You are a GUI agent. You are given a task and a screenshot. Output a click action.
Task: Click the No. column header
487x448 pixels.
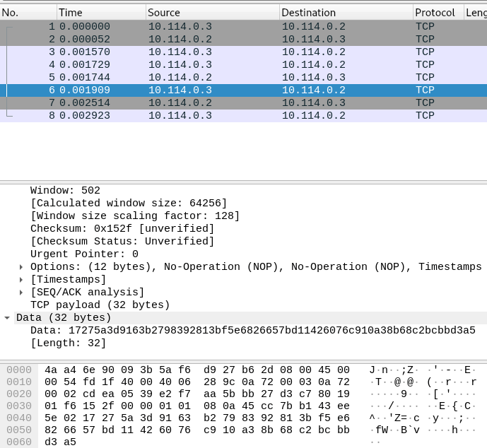click(27, 13)
